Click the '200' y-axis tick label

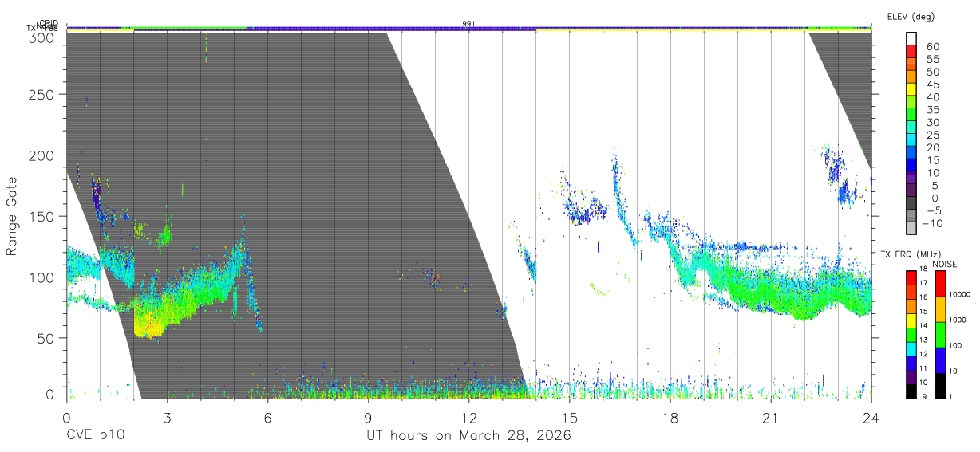pos(42,155)
